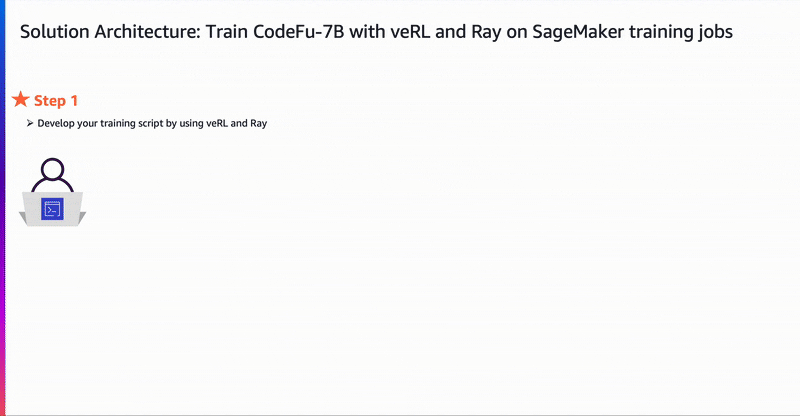The width and height of the screenshot is (800, 416).
Task: Click the orange star icon beside Step 1
Action: click(20, 100)
